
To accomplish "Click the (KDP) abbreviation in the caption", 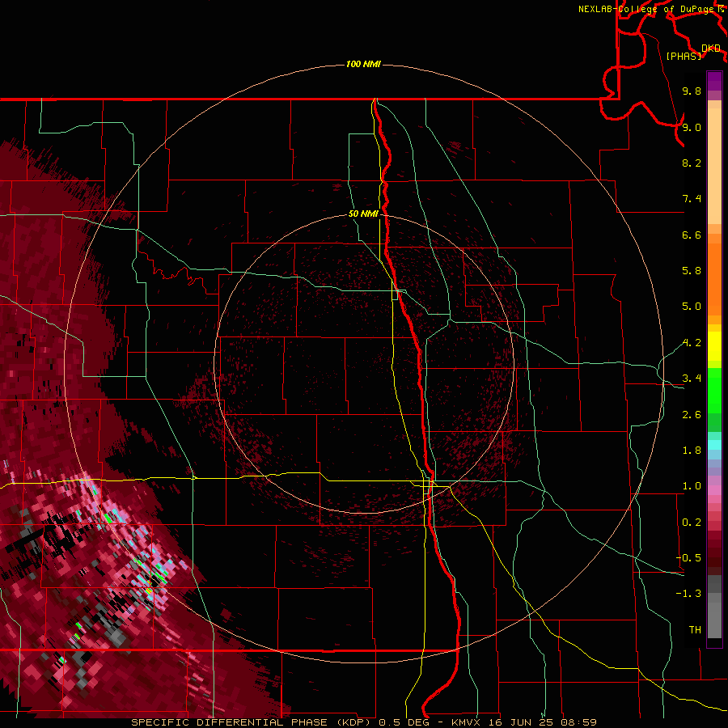I will (x=353, y=722).
